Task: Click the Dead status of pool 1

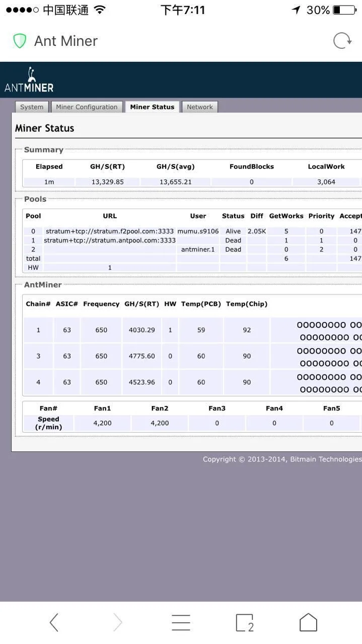Action: pyautogui.click(x=233, y=240)
